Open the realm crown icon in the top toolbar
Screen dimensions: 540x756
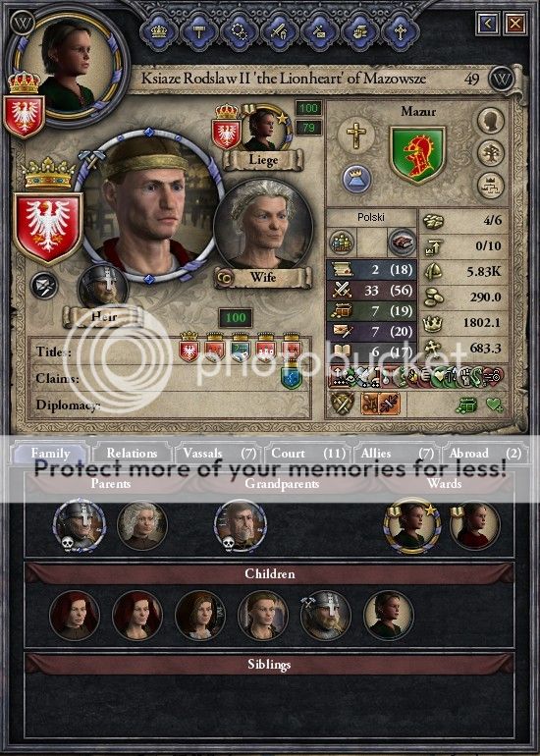pos(159,32)
